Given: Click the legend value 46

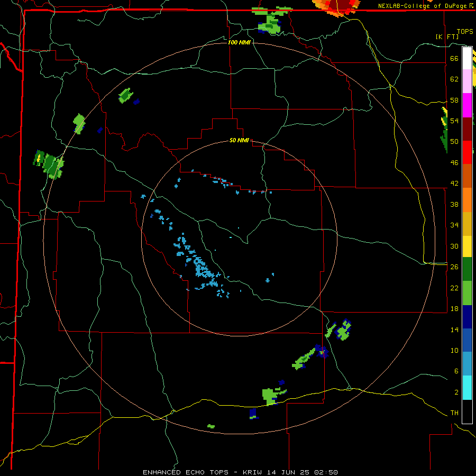Looking at the screenshot, I should [454, 163].
